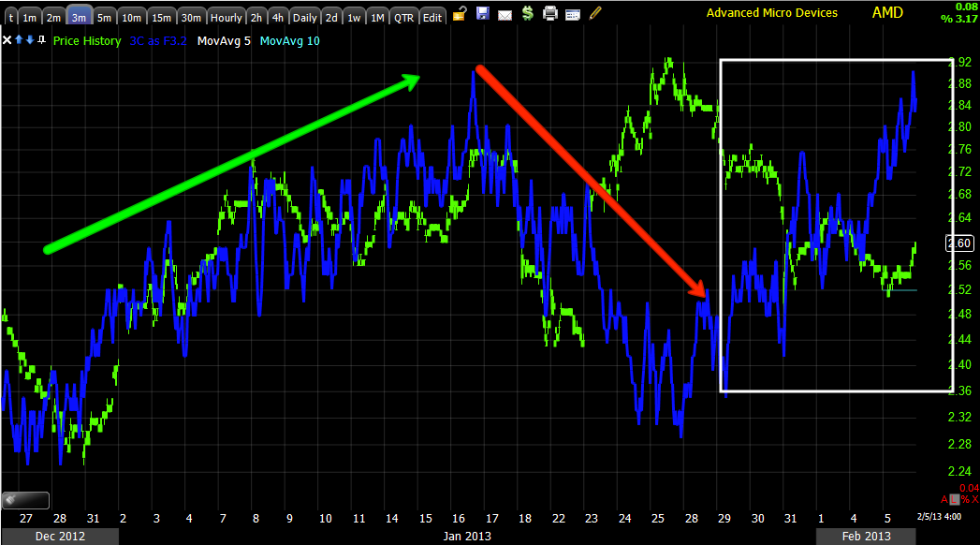Email the chart via envelope icon

coord(505,14)
